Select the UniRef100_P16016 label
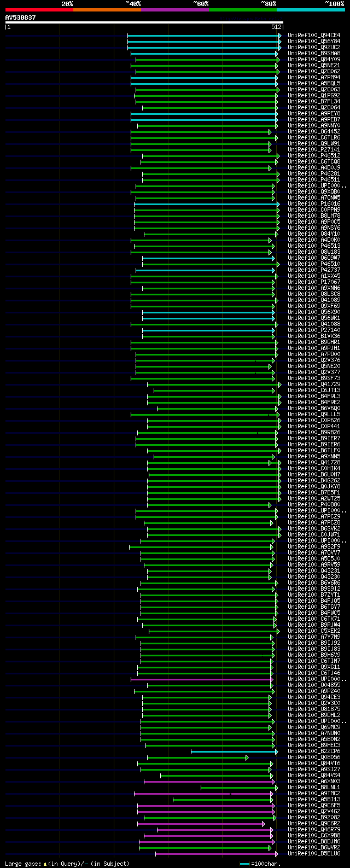The width and height of the screenshot is (350, 868). 314,203
